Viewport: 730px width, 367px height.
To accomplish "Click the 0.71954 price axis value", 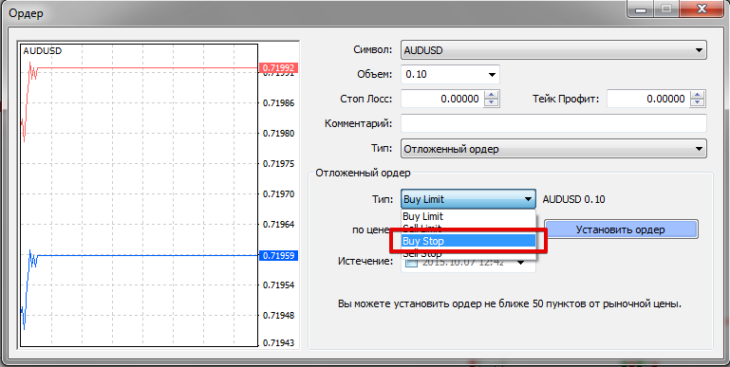I will tap(279, 285).
